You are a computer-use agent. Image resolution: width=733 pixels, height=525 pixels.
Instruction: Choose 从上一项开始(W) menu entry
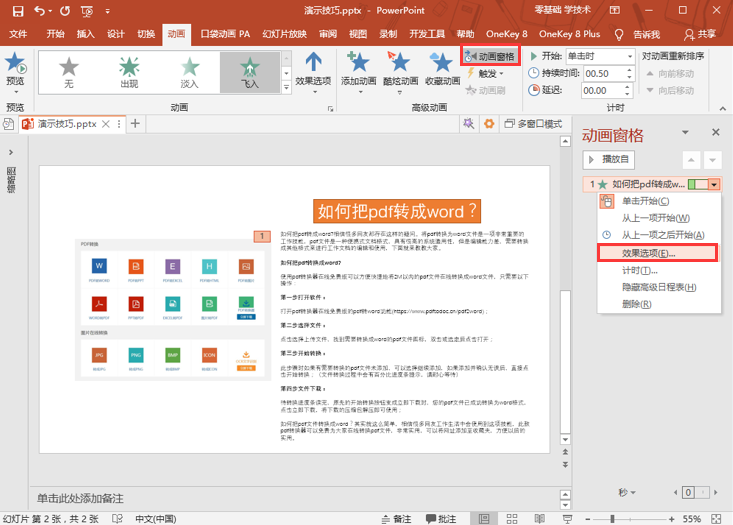pyautogui.click(x=659, y=218)
